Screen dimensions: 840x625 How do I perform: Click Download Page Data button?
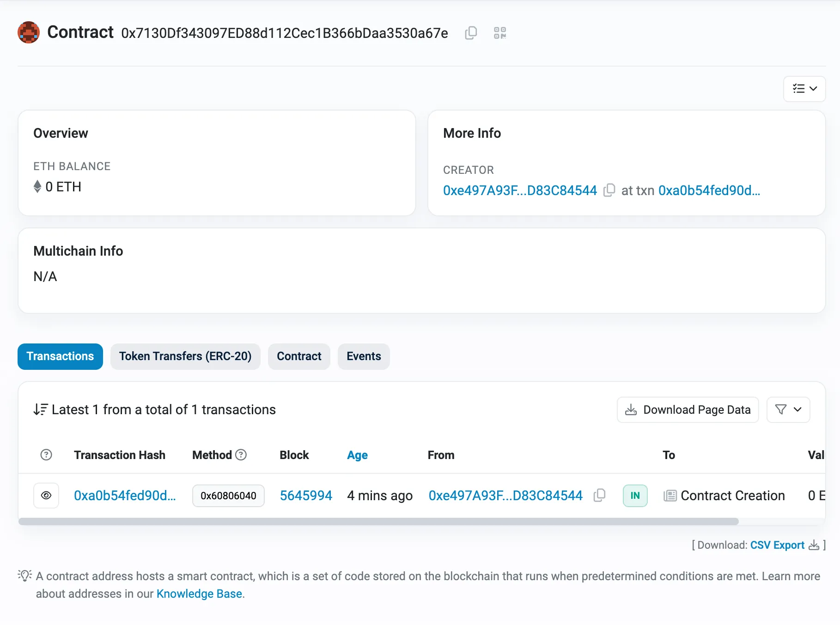pyautogui.click(x=688, y=410)
